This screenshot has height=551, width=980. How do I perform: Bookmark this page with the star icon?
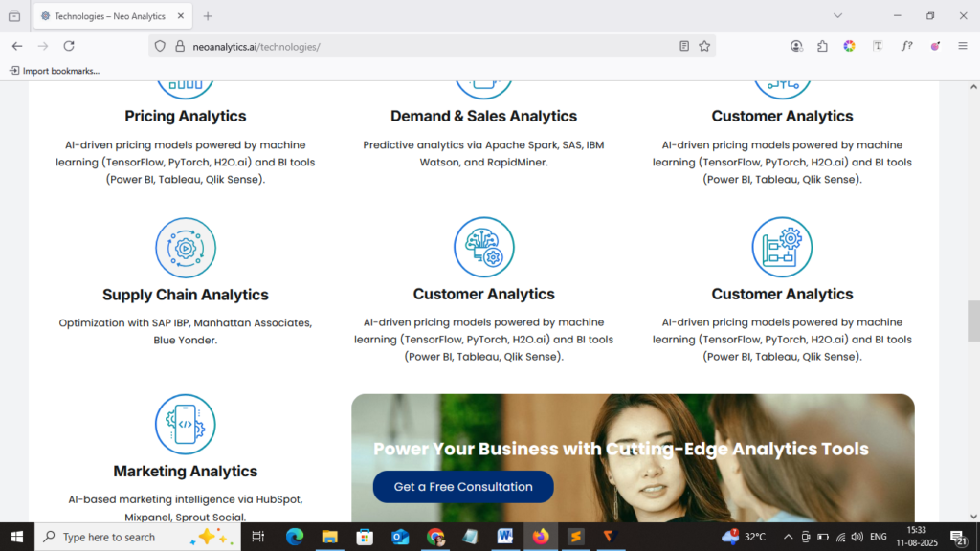[704, 46]
